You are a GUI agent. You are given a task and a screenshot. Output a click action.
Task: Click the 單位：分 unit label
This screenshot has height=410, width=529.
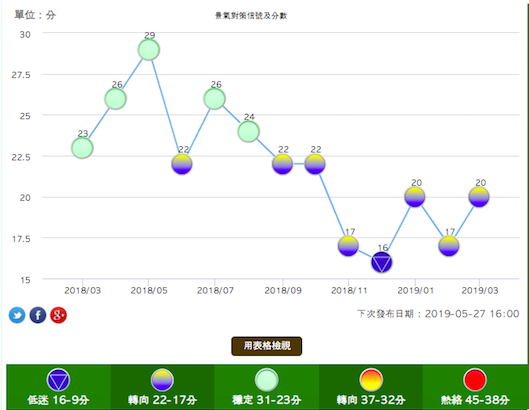[35, 15]
